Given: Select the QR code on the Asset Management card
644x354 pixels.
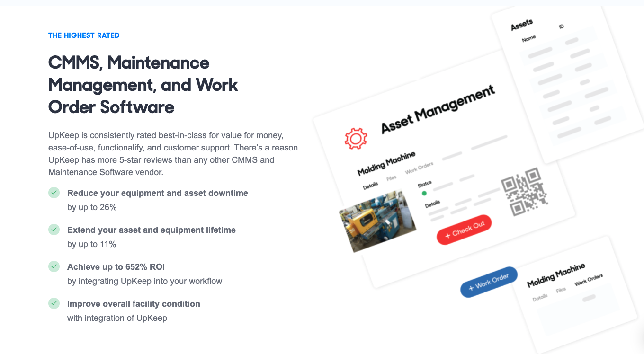Looking at the screenshot, I should tap(525, 192).
